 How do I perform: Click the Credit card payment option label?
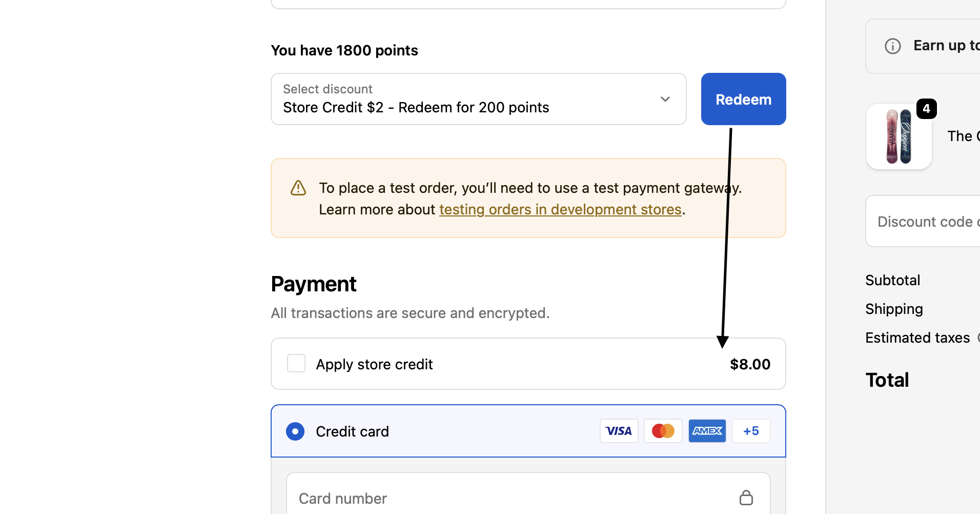pos(353,431)
